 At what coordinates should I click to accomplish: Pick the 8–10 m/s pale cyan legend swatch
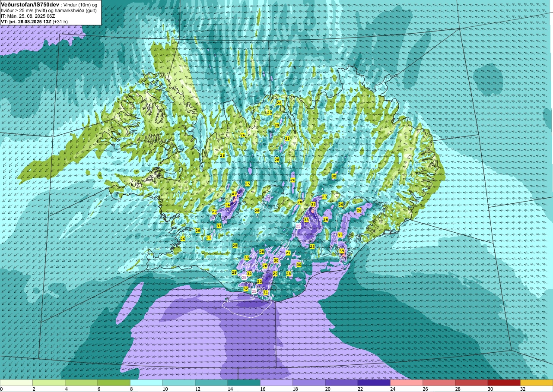[x=146, y=383]
